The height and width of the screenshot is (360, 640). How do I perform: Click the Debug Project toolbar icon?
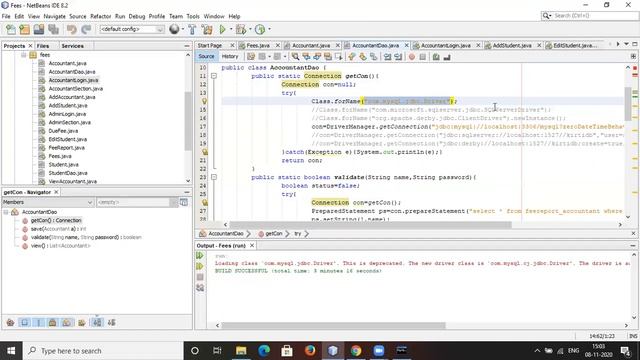241,29
